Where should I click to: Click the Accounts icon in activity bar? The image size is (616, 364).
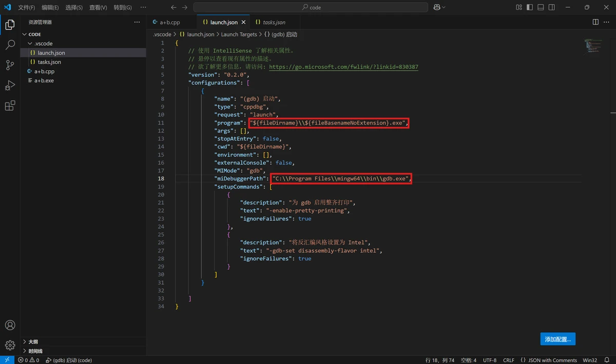[x=10, y=325]
